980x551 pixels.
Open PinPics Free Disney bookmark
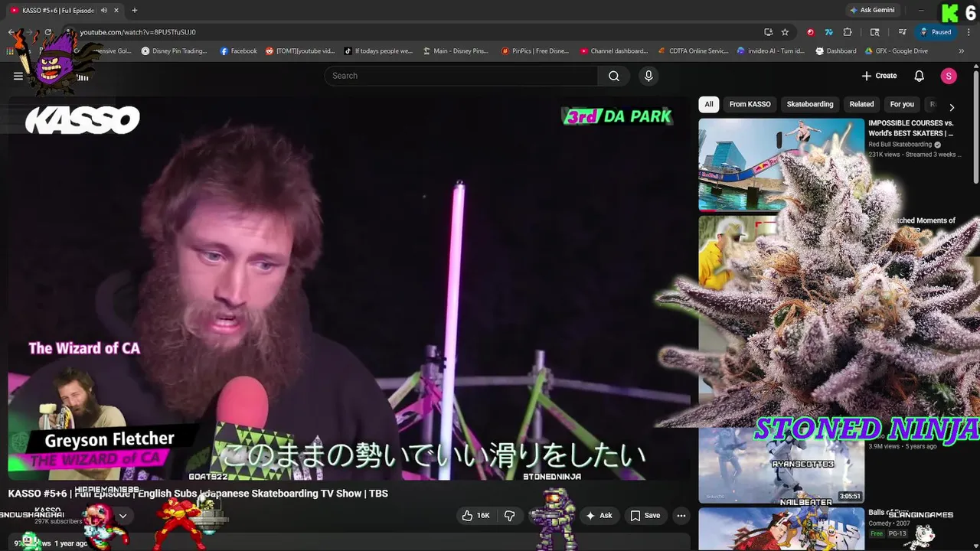[x=535, y=51]
